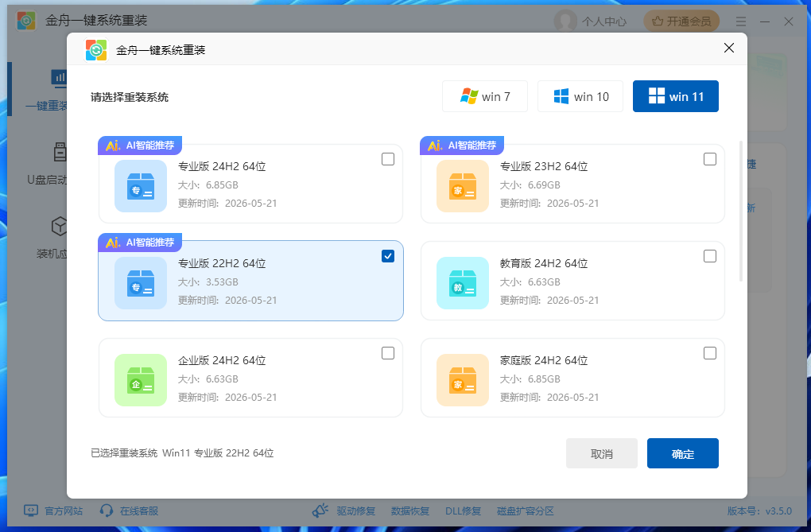Check the 企业版 24H2 64位 checkbox
The image size is (811, 532).
pyautogui.click(x=388, y=353)
